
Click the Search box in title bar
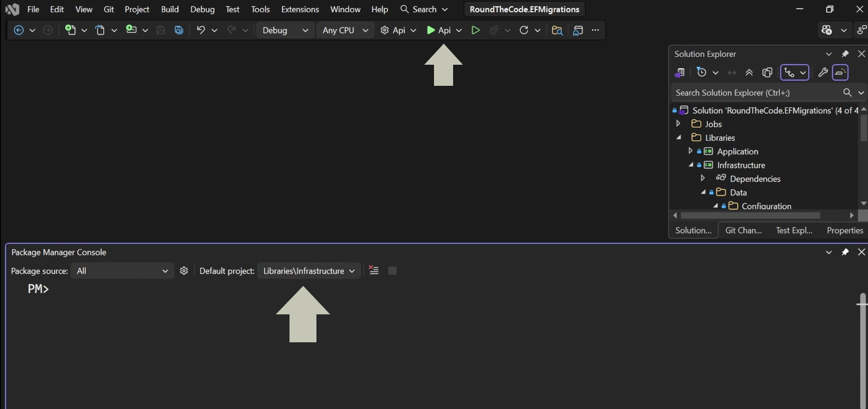(424, 9)
